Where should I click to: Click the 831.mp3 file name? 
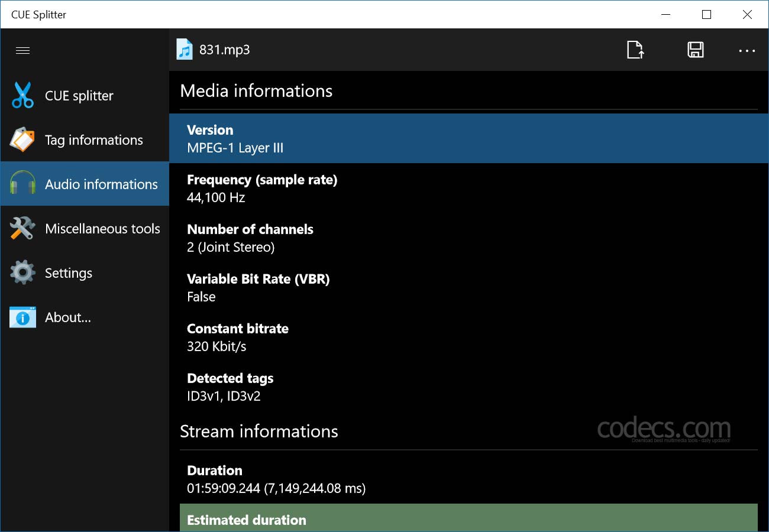[225, 50]
